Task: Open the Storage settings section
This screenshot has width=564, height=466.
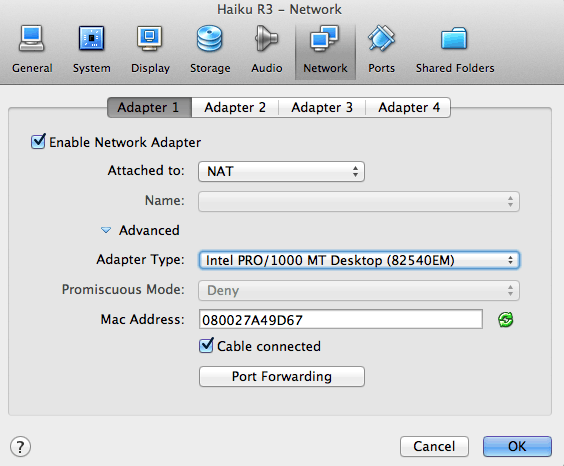Action: tap(210, 50)
